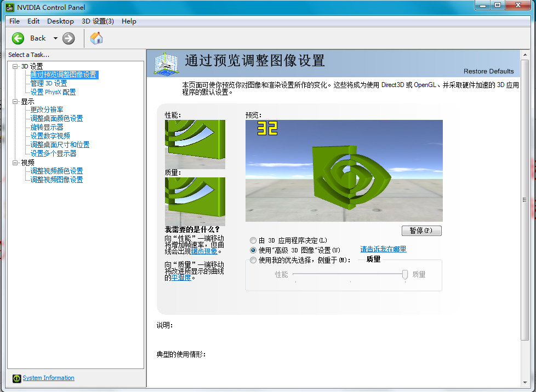The image size is (536, 392).
Task: Select 管理 3D 设置 in task tree
Action: tap(49, 83)
